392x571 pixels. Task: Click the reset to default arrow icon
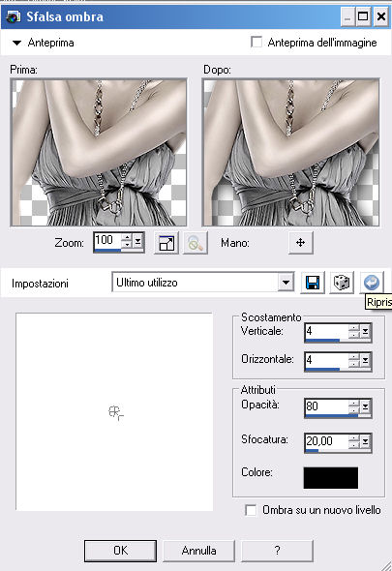(x=372, y=283)
